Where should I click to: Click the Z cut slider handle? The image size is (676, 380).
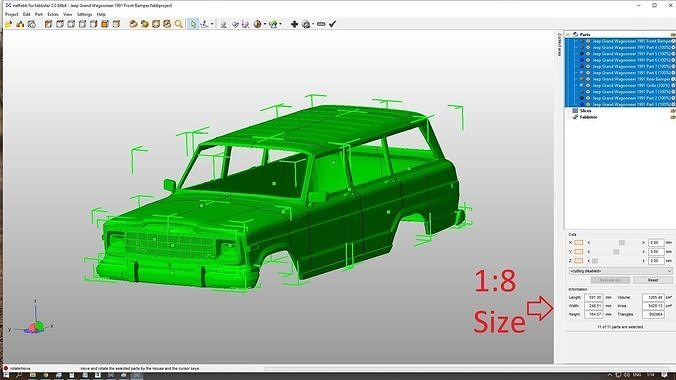tap(595, 261)
